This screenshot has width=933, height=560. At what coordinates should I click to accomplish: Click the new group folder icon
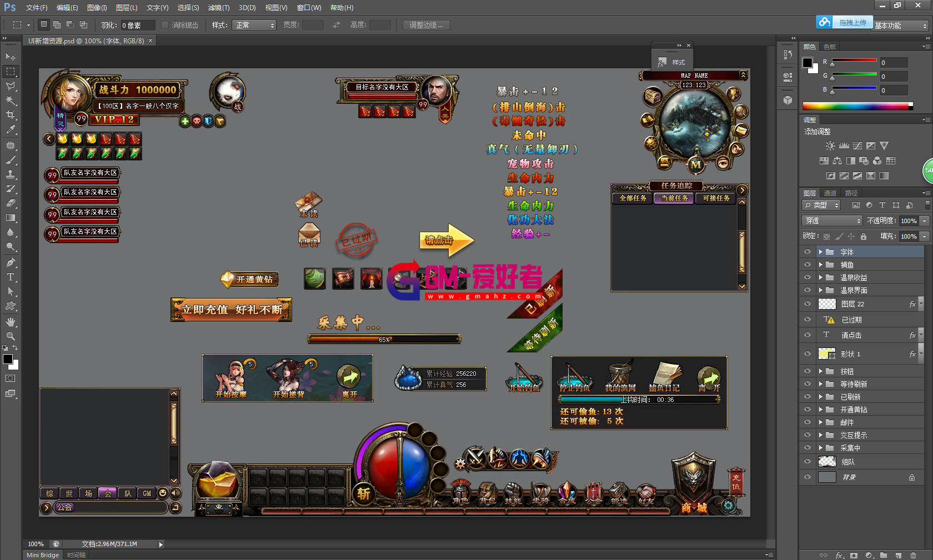(x=884, y=555)
